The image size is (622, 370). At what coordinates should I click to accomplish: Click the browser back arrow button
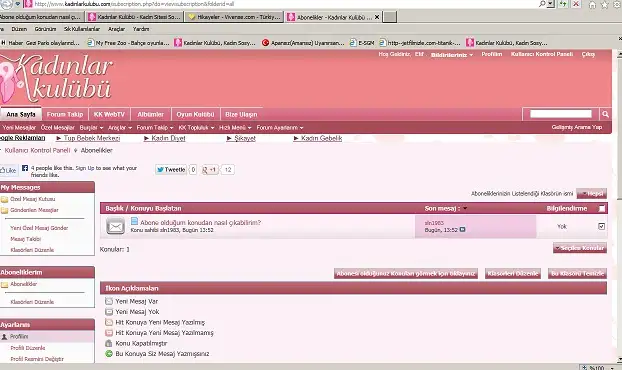point(7,4)
